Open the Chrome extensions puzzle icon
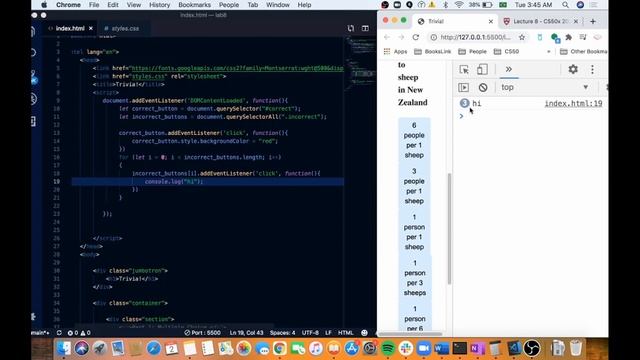Screen dimensions: 640x360 (x=569, y=37)
